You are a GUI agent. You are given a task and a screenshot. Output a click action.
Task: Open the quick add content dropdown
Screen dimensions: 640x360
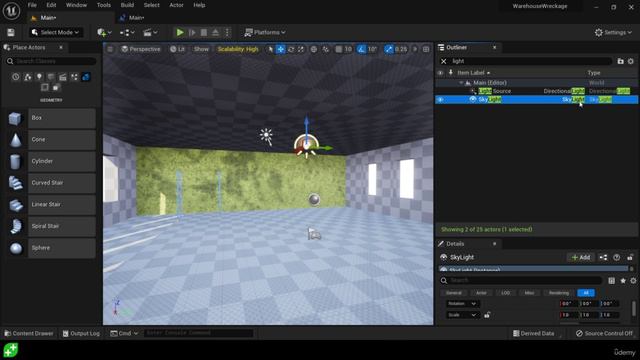pyautogui.click(x=104, y=33)
